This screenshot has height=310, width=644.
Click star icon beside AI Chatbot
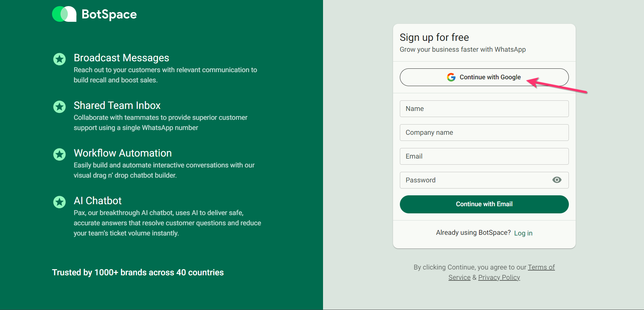[x=60, y=202]
